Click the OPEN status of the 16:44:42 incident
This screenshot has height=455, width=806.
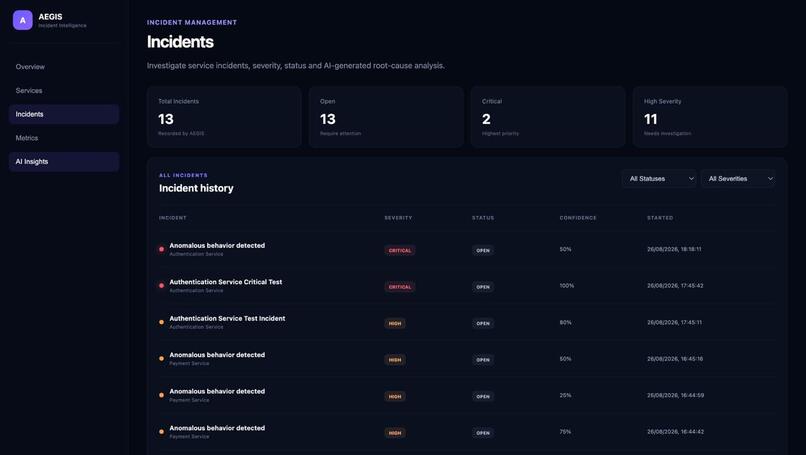[x=483, y=433]
